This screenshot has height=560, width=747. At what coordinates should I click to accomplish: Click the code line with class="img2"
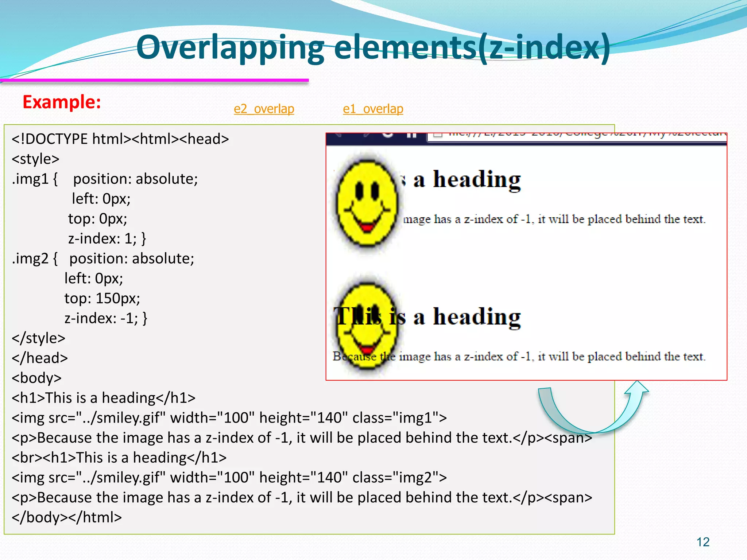pyautogui.click(x=229, y=478)
